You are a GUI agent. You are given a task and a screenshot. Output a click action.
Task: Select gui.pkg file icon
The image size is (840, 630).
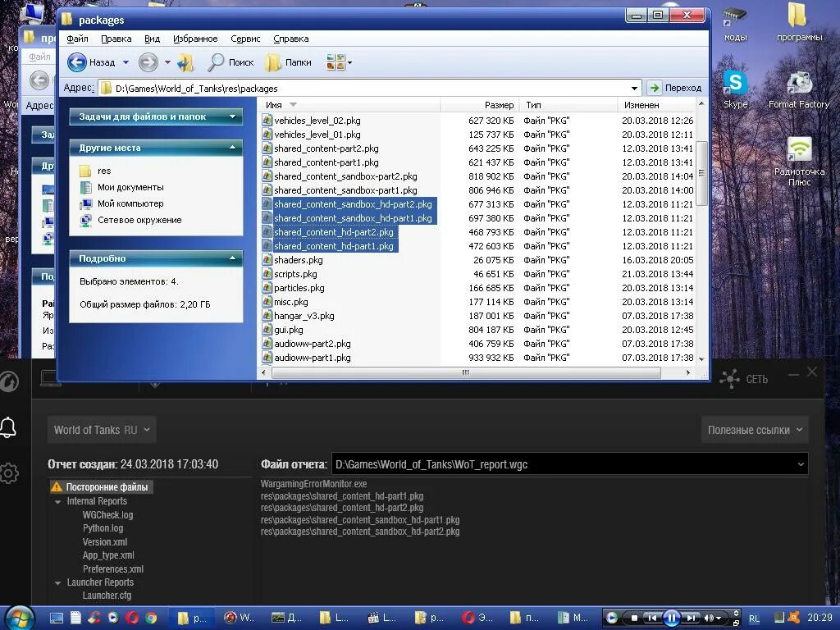click(x=267, y=330)
